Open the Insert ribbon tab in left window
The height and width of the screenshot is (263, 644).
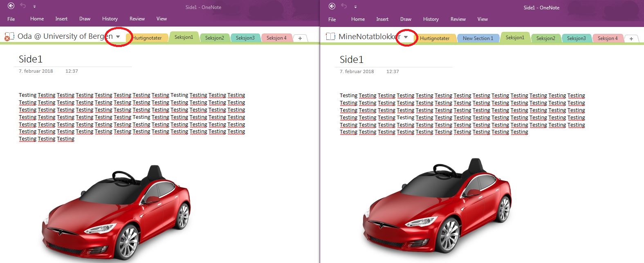click(x=61, y=19)
